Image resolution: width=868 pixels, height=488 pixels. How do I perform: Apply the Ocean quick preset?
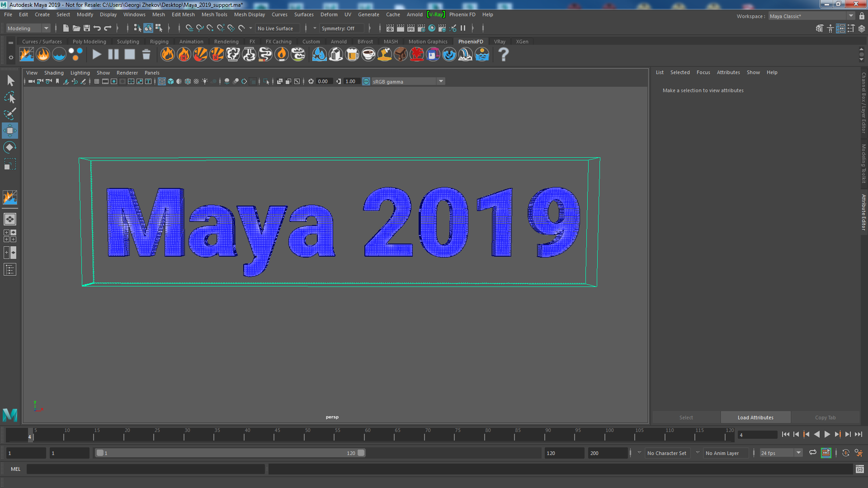pos(482,55)
